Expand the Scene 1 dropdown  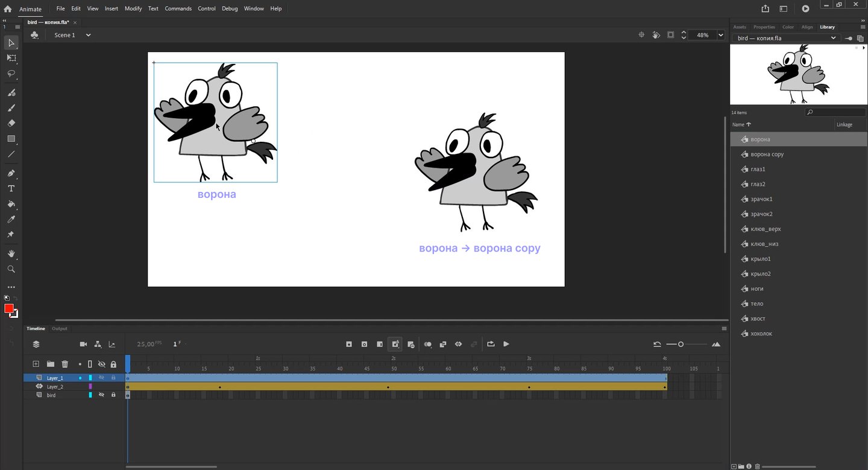(x=88, y=35)
